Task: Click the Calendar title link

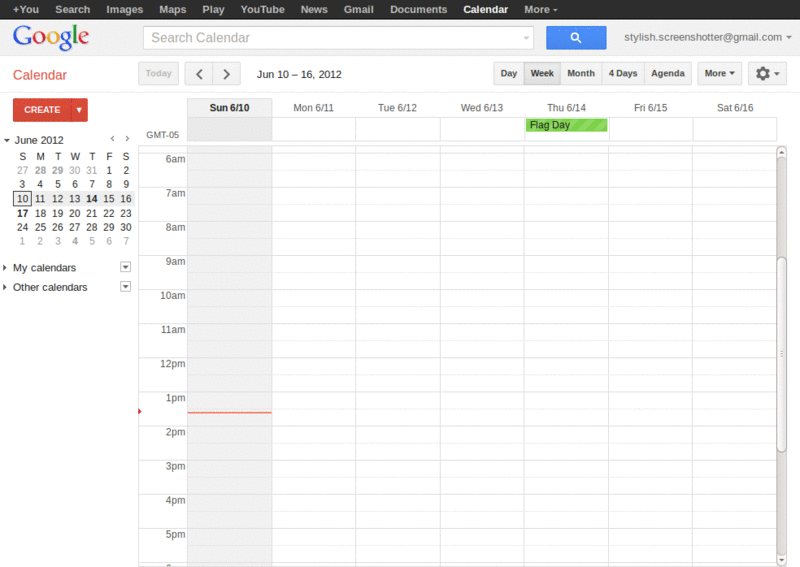Action: coord(40,75)
